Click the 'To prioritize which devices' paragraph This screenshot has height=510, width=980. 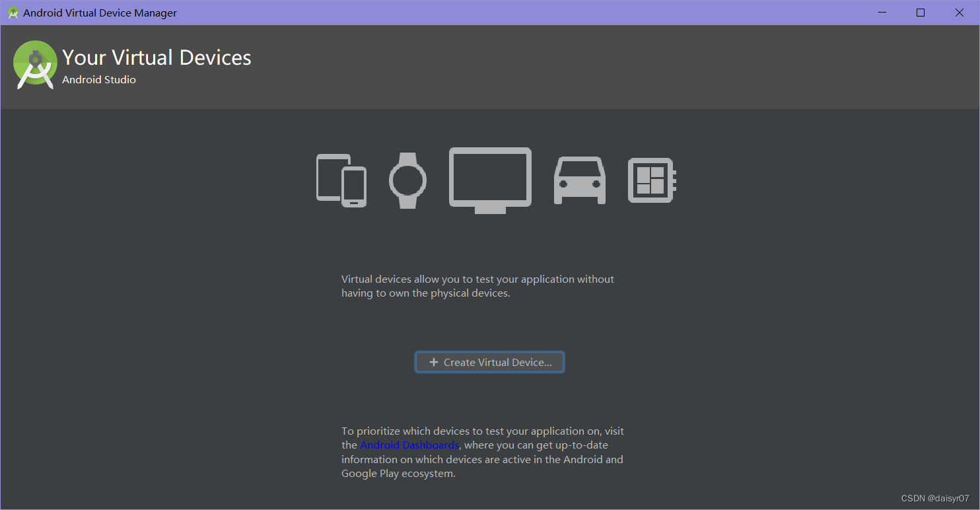pos(483,453)
